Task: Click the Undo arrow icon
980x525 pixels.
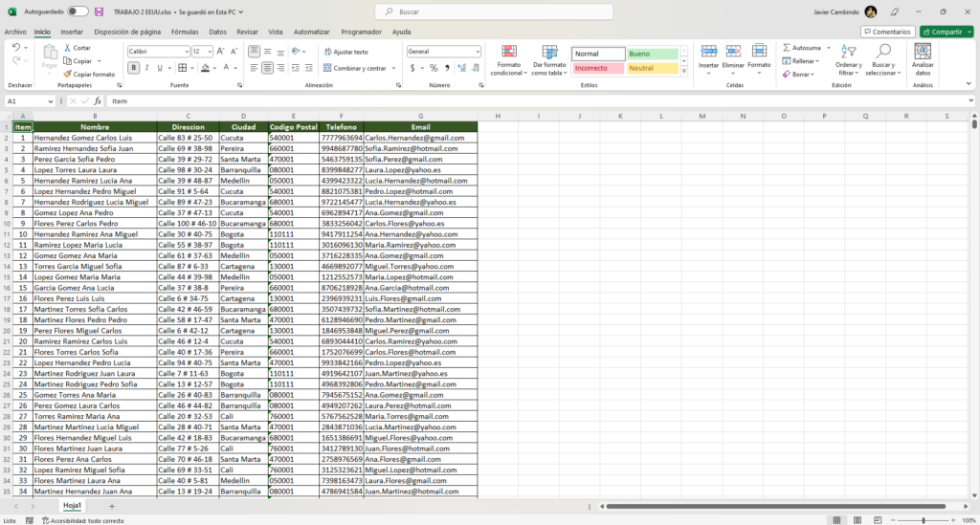Action: click(x=16, y=48)
